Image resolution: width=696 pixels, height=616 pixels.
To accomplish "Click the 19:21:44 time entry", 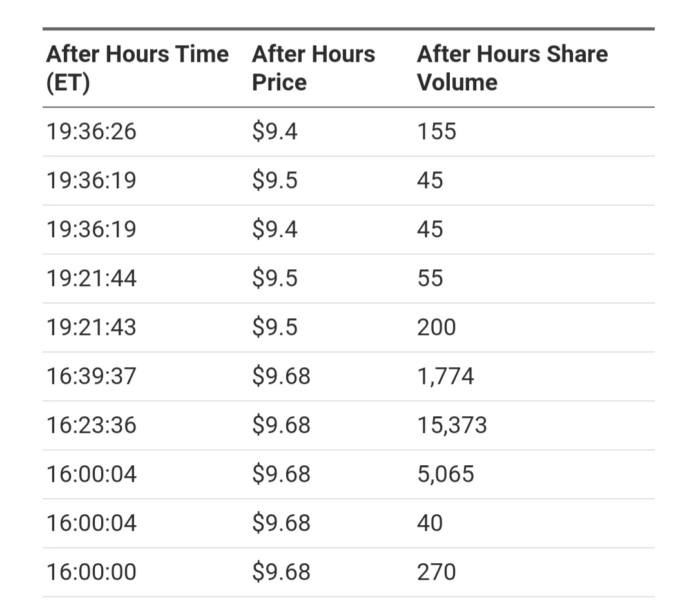I will [x=91, y=278].
